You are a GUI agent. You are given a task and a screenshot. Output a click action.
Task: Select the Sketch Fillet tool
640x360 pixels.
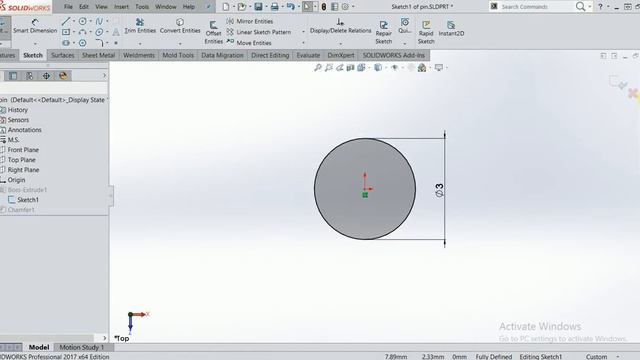tap(99, 42)
